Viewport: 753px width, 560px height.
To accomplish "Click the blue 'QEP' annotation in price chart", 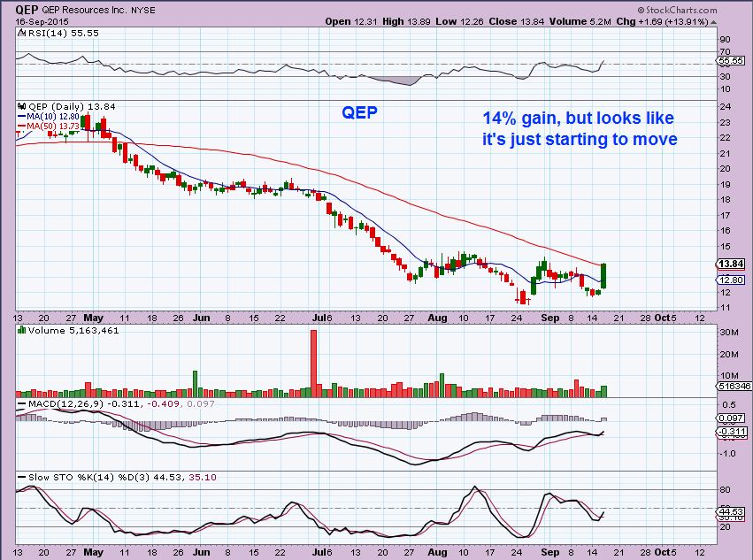I will tap(359, 112).
